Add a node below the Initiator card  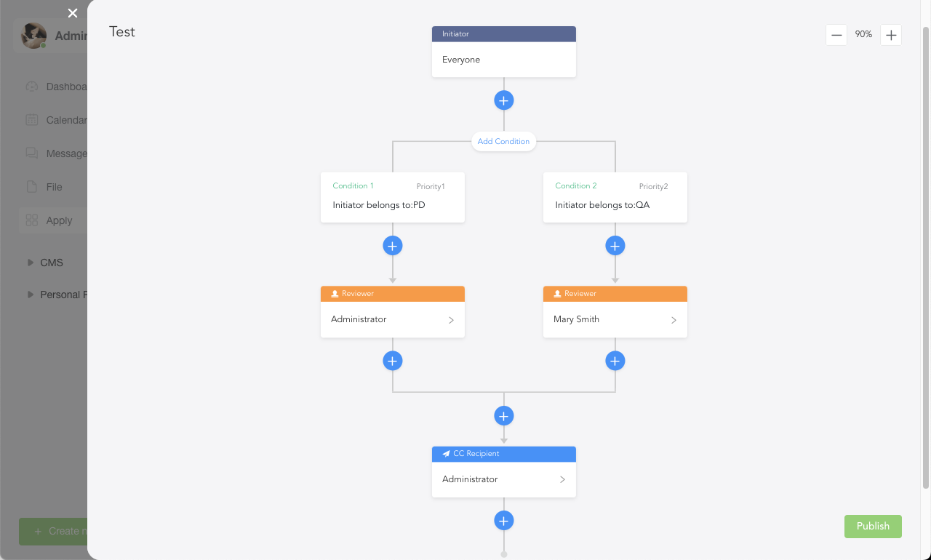[x=504, y=100]
